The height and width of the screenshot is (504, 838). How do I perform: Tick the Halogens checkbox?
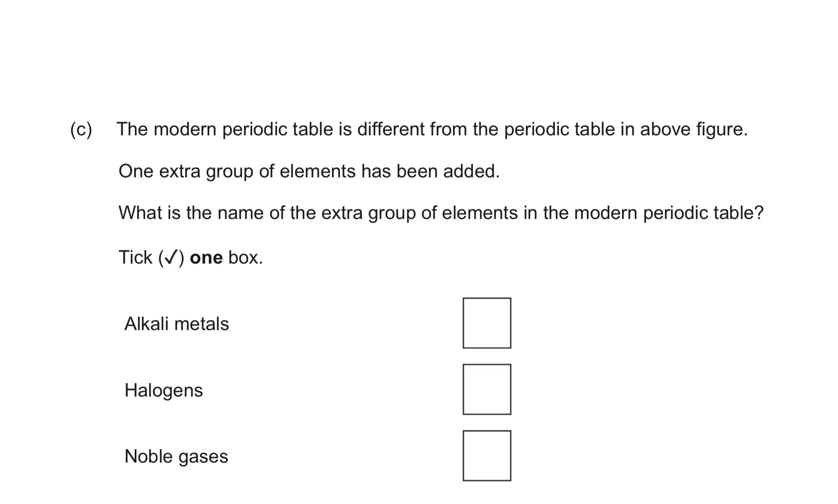(x=487, y=389)
